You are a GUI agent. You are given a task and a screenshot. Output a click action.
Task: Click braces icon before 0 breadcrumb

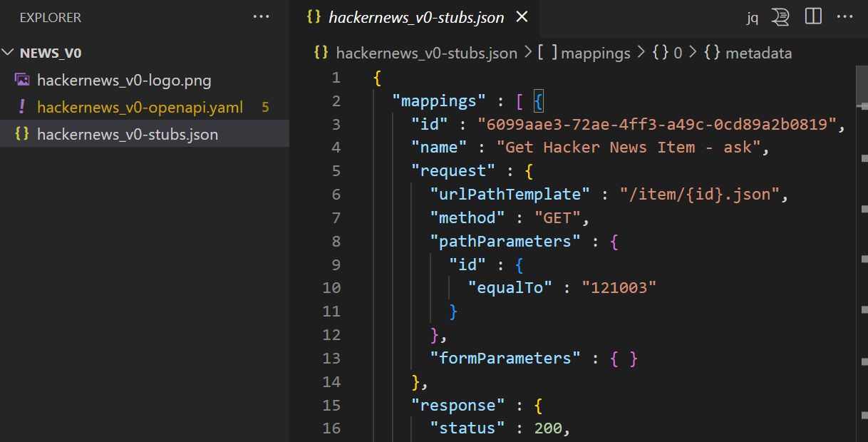click(x=661, y=53)
